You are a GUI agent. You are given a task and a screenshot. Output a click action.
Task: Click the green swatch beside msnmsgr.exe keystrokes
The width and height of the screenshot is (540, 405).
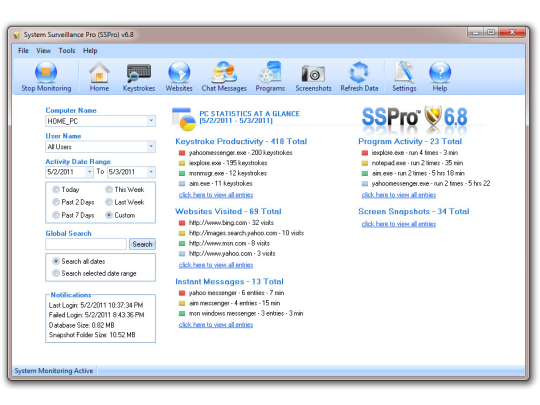(x=182, y=174)
